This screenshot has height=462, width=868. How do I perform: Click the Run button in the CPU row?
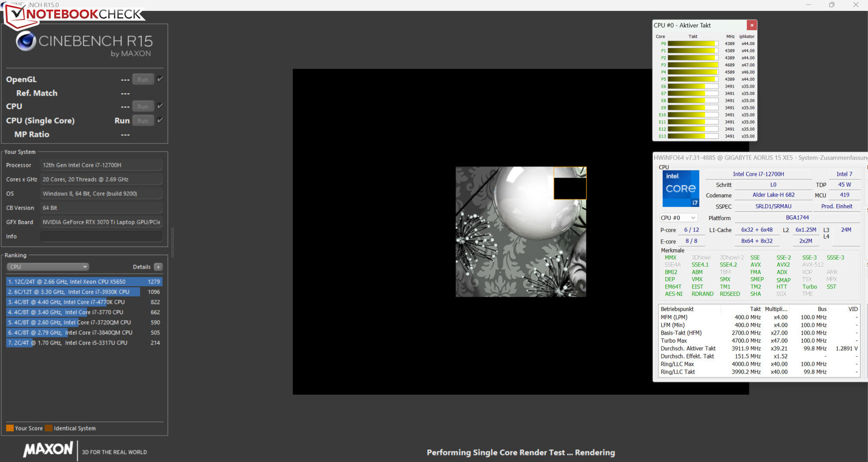pos(143,106)
